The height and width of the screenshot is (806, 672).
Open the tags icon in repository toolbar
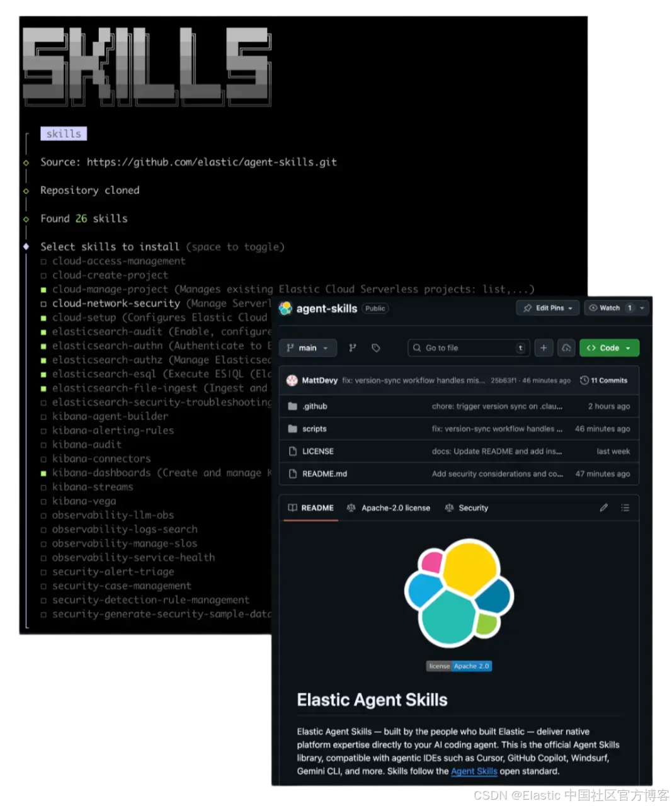pos(376,348)
